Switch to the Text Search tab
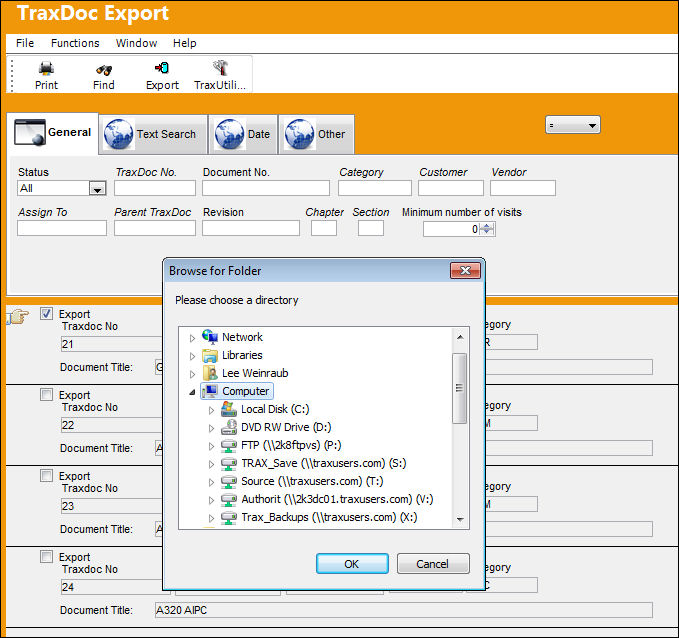 click(x=153, y=134)
